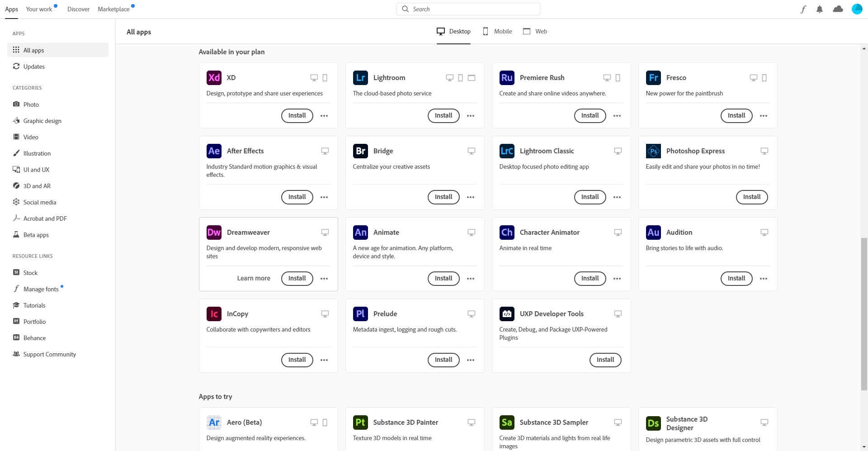Click the UXP Developer Tools icon

[x=507, y=314]
